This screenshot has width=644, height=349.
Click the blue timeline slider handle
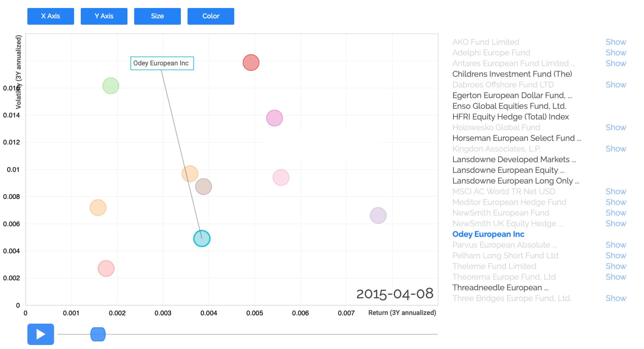click(98, 334)
